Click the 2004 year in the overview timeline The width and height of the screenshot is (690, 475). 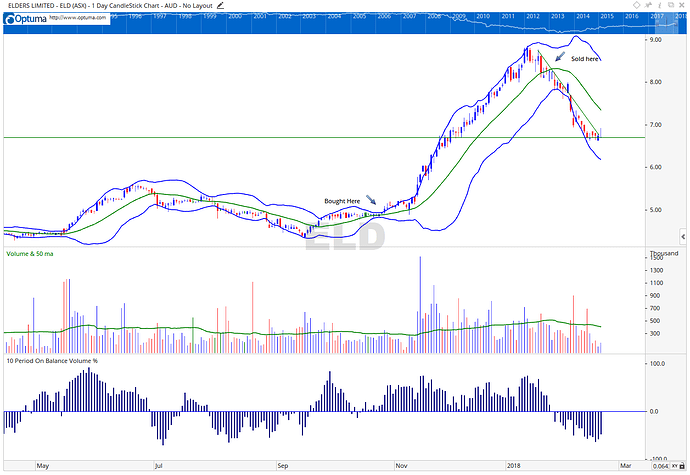coord(334,16)
